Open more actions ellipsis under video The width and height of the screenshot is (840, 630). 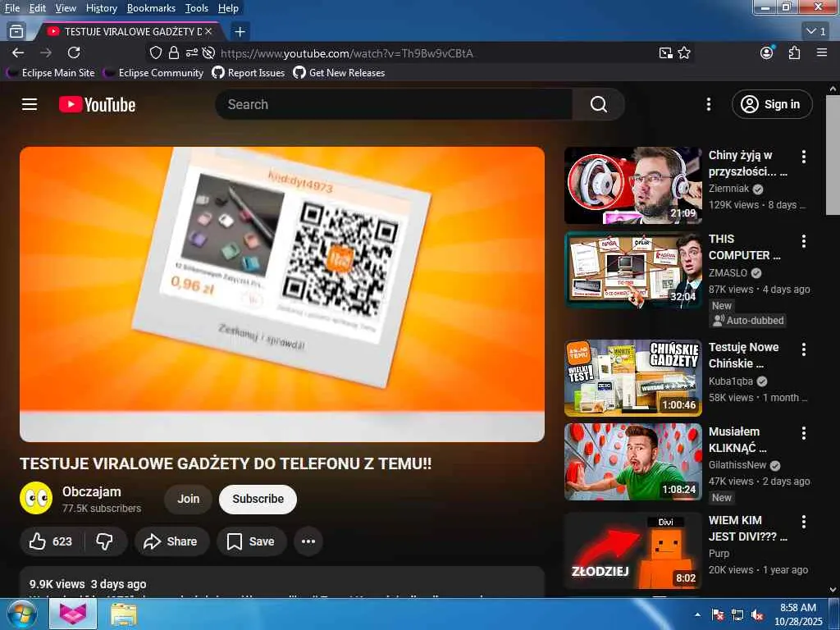click(x=308, y=541)
